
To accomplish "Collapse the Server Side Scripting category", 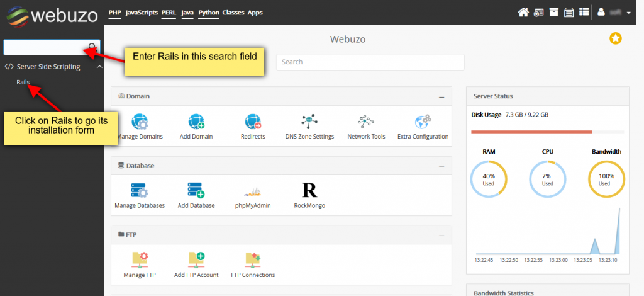I will [x=99, y=67].
